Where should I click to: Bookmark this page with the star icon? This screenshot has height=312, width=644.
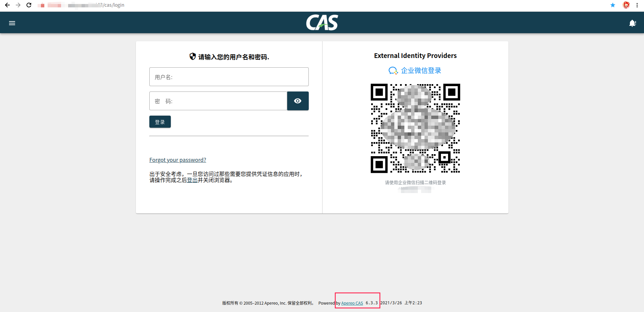(x=613, y=5)
